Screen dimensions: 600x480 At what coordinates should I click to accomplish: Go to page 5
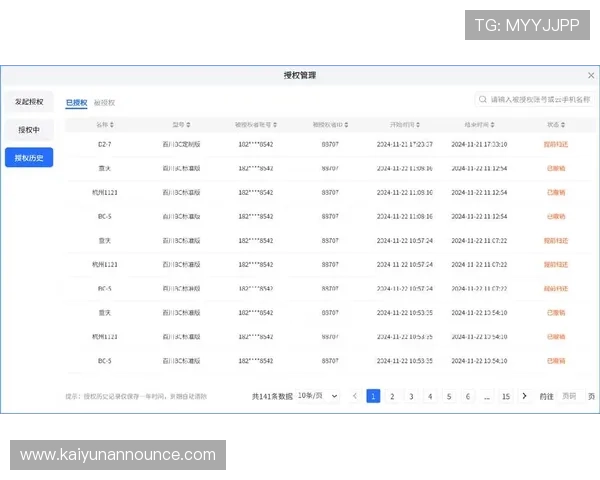tap(449, 396)
